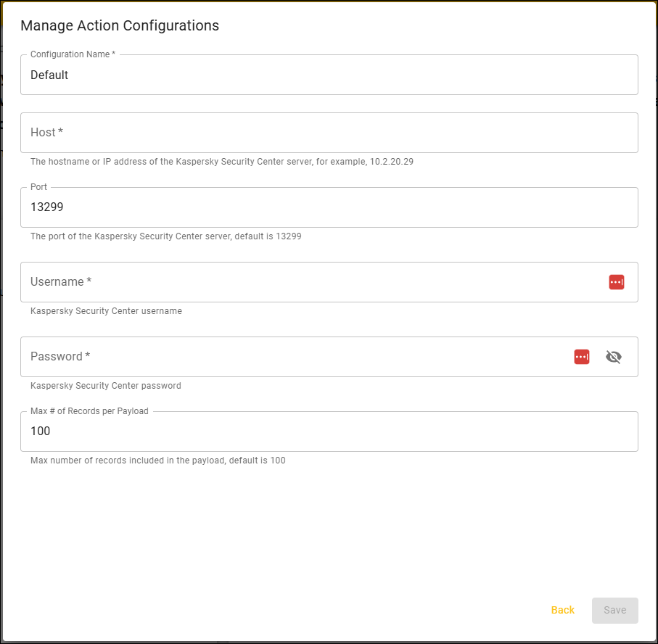Click the 'default is 13299' port helper text
The height and width of the screenshot is (644, 658).
tap(165, 236)
